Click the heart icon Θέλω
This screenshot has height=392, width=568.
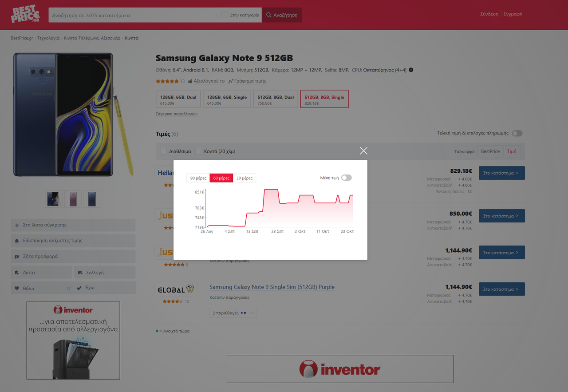tap(17, 288)
